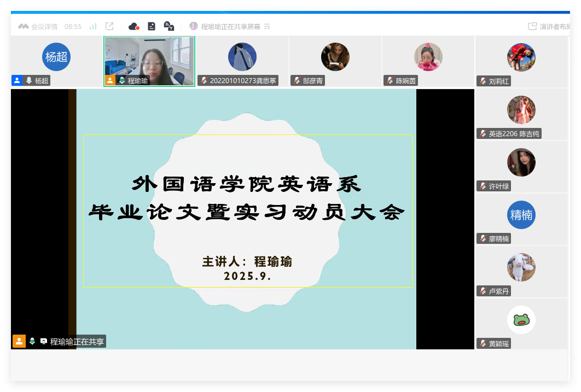The image size is (581, 392).
Task: Select 程瑜瑜's video thumbnail
Action: [149, 57]
